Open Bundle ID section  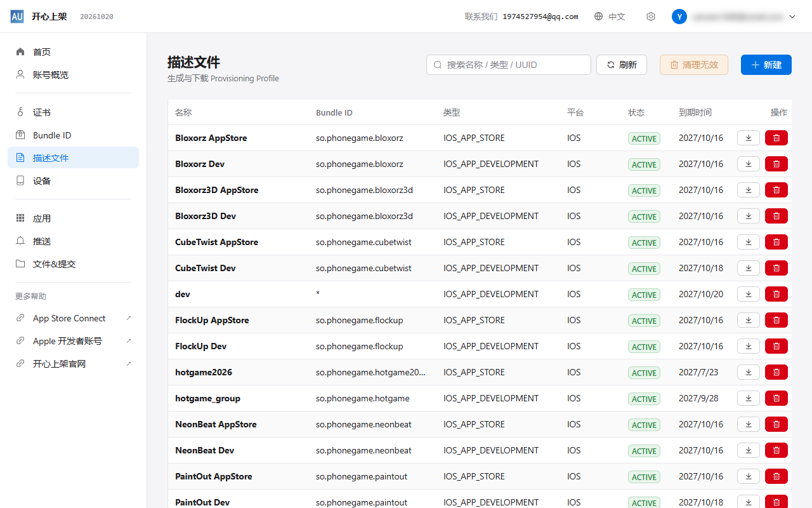(x=73, y=135)
